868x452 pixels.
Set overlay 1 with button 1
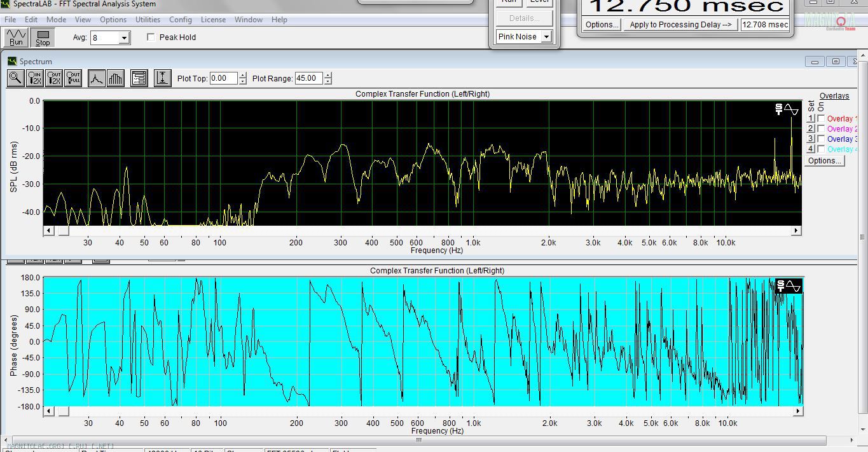click(x=811, y=118)
